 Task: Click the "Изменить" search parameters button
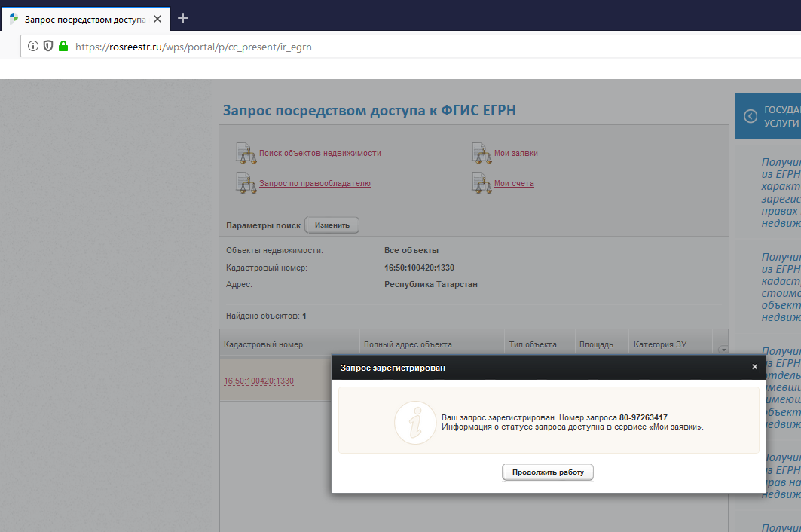point(332,225)
